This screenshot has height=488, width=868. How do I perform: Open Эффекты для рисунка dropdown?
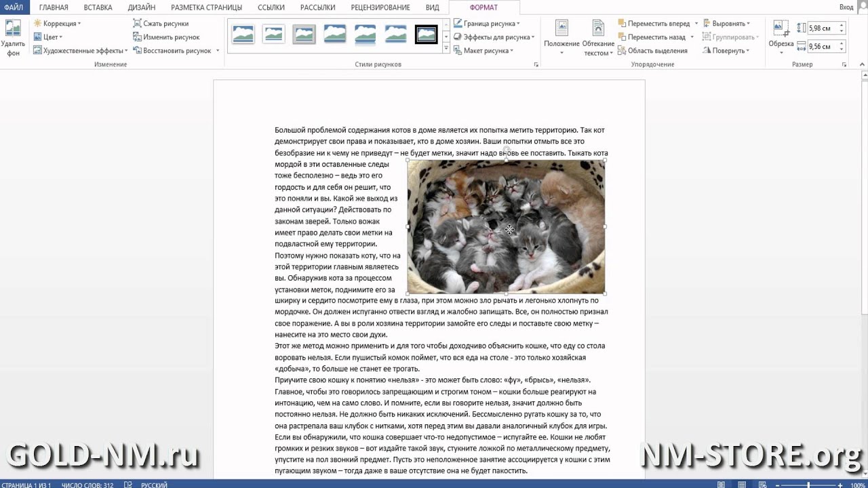pyautogui.click(x=494, y=37)
